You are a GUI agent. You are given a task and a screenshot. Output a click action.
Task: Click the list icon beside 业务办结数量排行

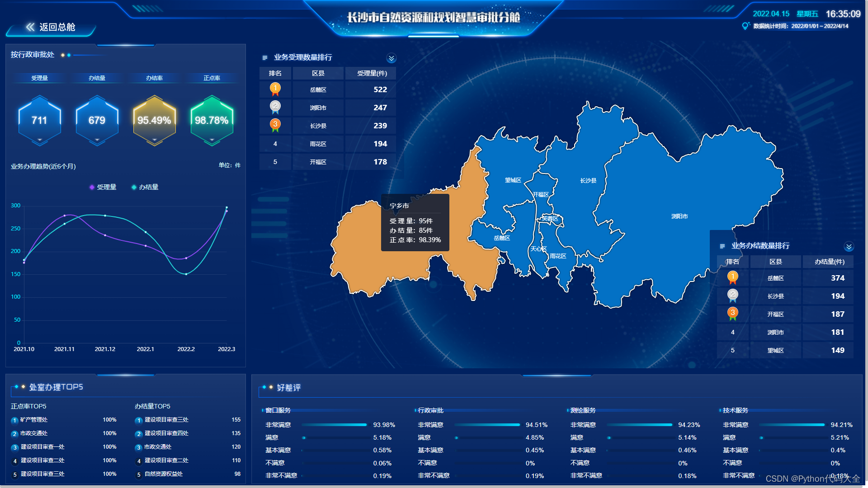click(722, 246)
